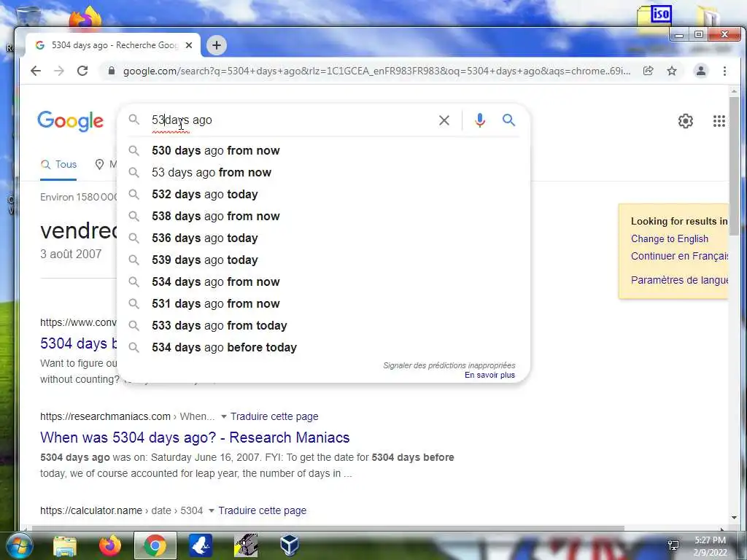Click the Google logo
747x560 pixels.
click(71, 121)
